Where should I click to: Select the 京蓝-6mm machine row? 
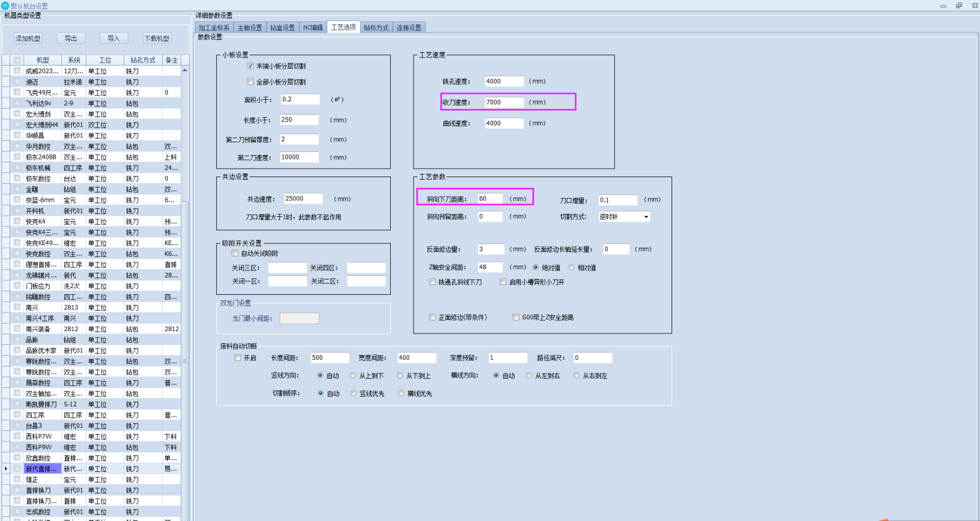[x=92, y=200]
